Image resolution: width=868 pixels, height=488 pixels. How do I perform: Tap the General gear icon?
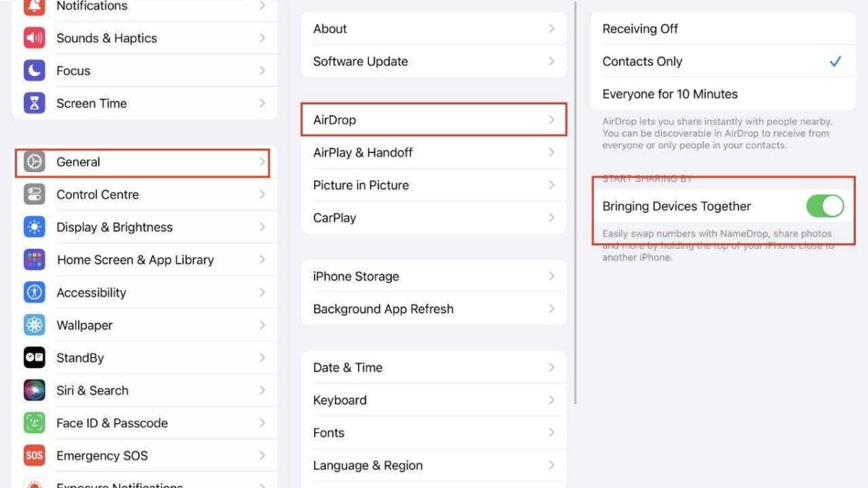(34, 162)
